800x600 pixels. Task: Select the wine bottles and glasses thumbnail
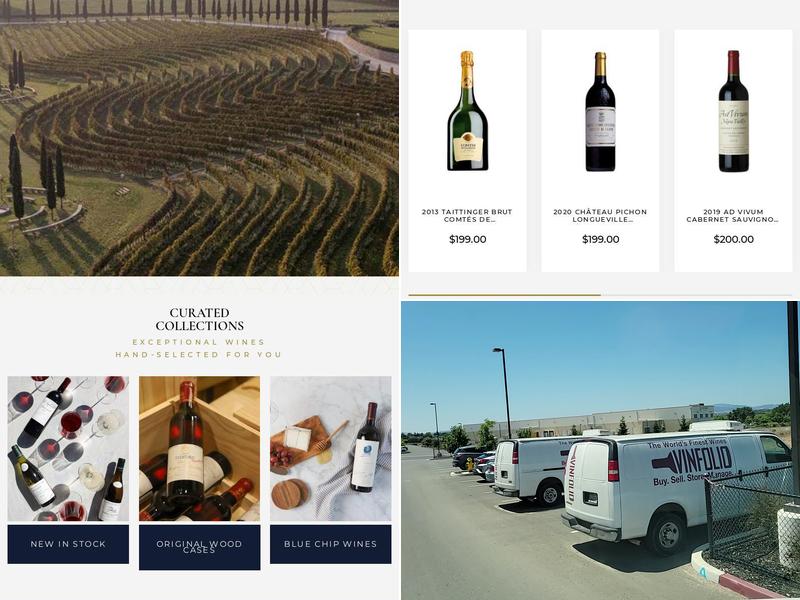[x=68, y=448]
